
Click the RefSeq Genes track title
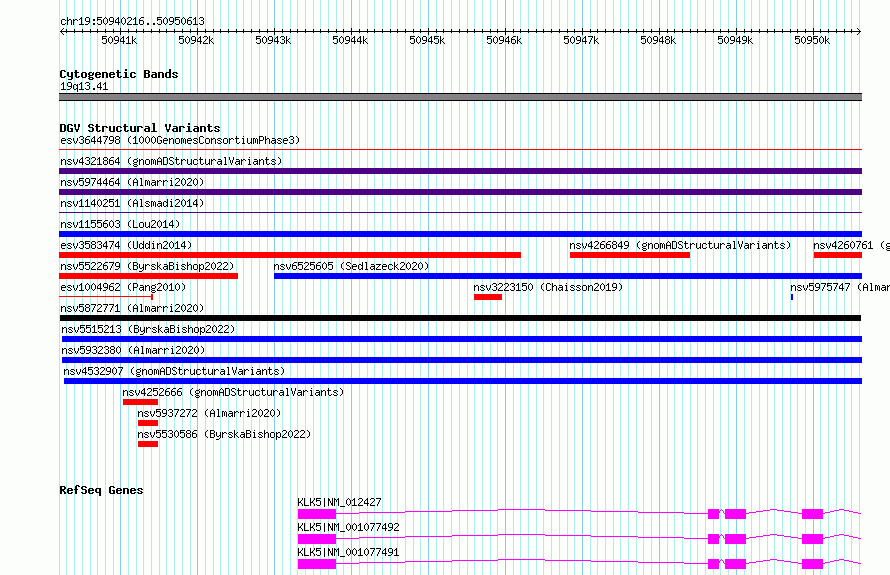(101, 490)
